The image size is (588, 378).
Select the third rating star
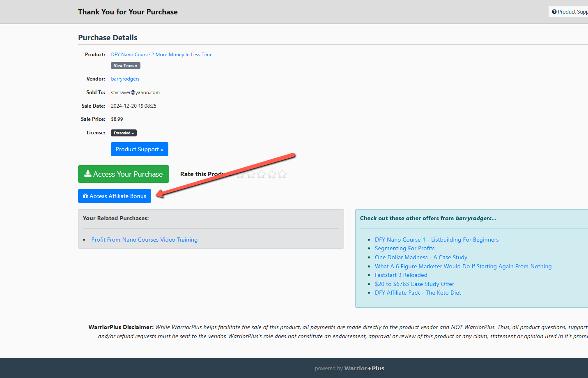[261, 174]
